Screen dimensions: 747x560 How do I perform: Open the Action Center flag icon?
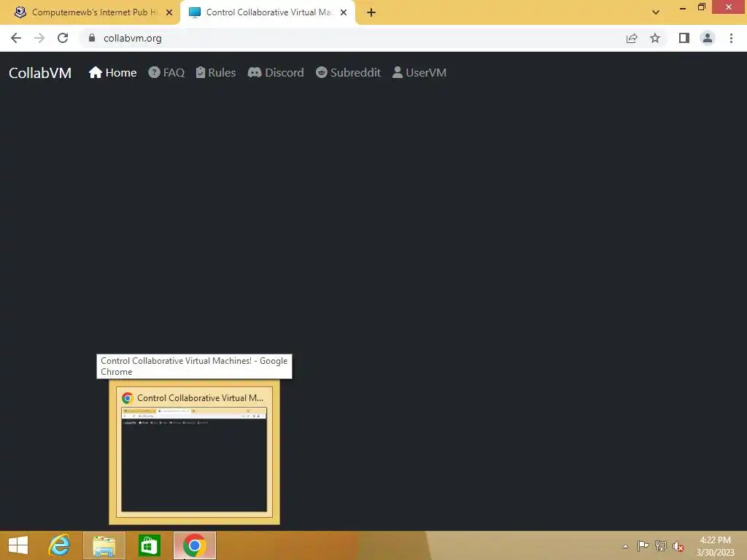(643, 546)
